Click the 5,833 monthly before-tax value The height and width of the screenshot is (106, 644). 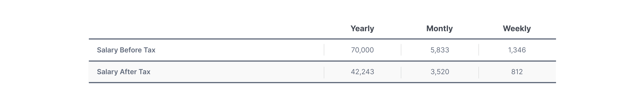440,50
